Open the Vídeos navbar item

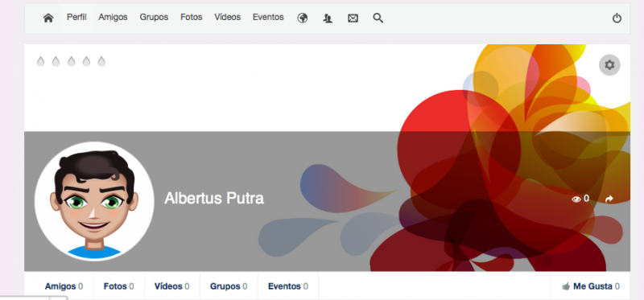tap(228, 17)
